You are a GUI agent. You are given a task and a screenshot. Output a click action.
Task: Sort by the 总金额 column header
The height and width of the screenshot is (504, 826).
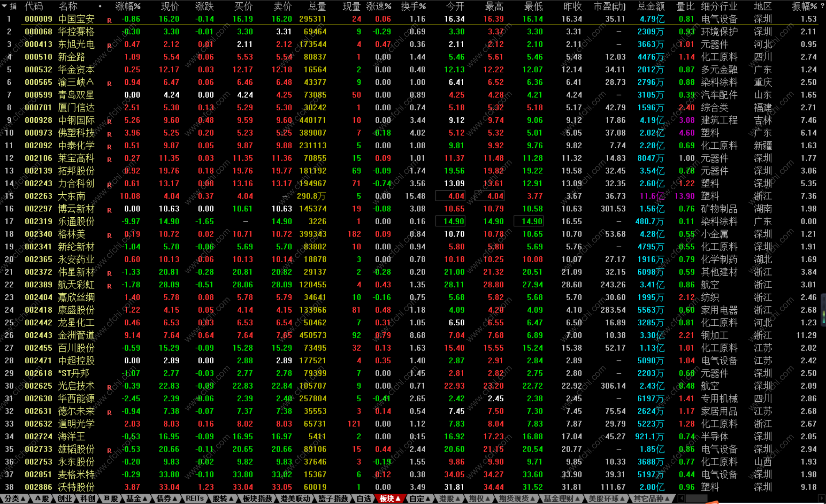pos(651,7)
